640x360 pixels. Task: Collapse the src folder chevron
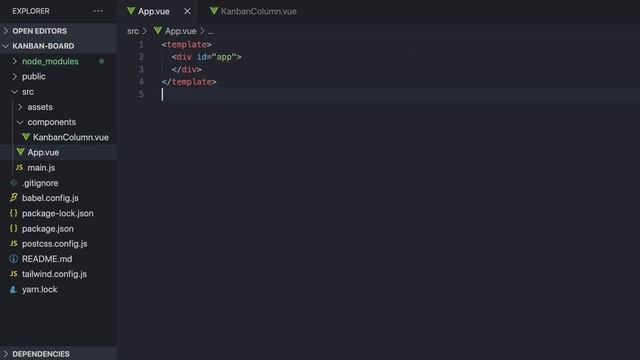click(x=15, y=92)
